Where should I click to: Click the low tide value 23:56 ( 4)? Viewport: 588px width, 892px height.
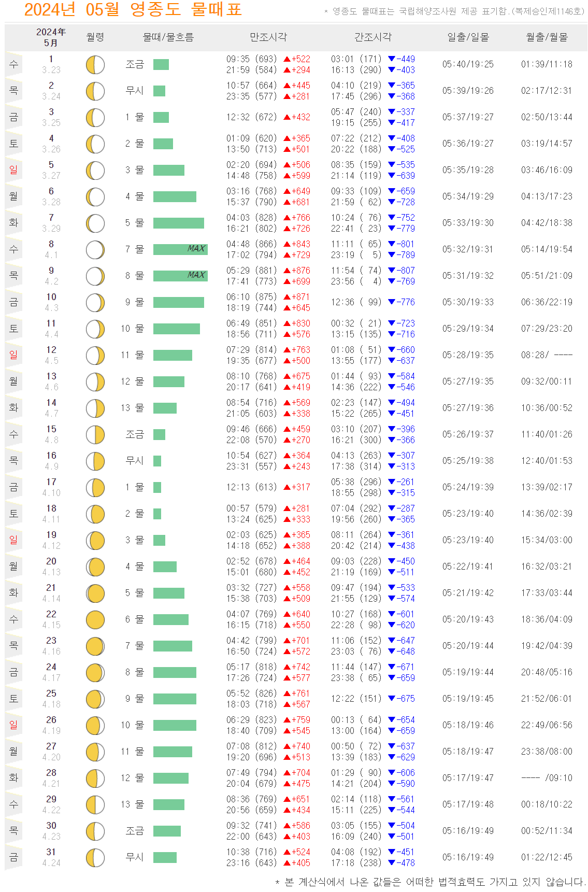356,281
